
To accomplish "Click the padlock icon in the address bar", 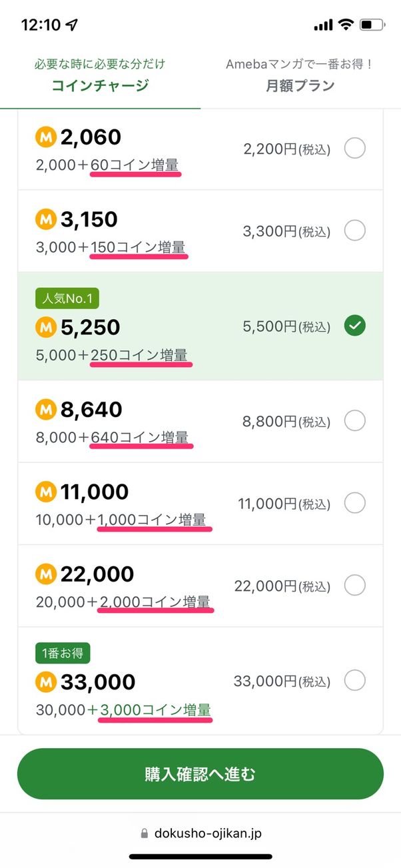I will coord(144,832).
